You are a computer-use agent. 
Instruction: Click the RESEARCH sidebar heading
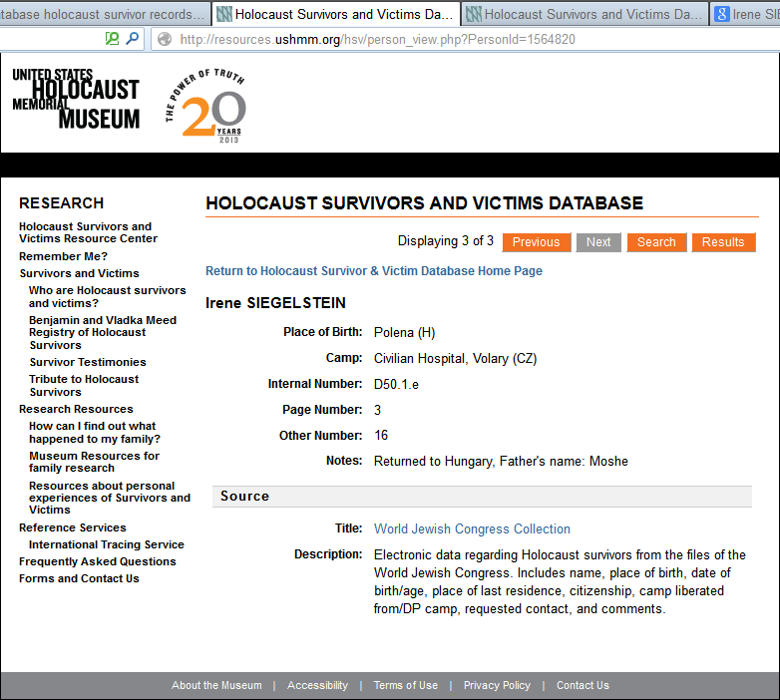(62, 202)
